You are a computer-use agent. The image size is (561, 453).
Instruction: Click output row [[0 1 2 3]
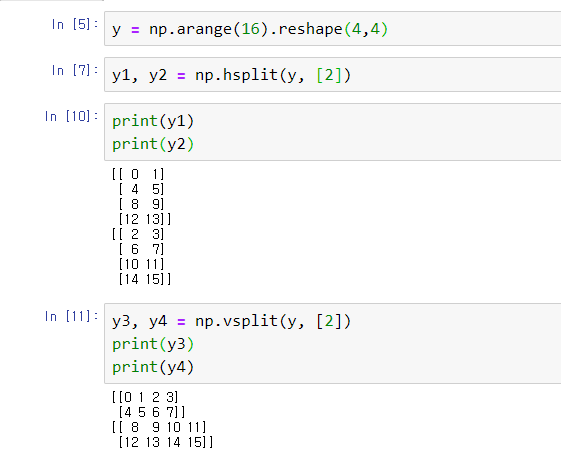145,397
